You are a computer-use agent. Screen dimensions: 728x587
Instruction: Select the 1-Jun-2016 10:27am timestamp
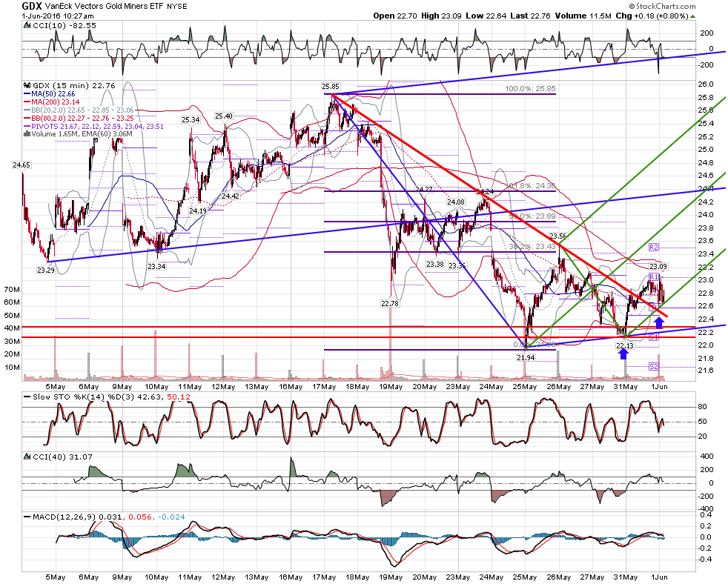tap(58, 16)
